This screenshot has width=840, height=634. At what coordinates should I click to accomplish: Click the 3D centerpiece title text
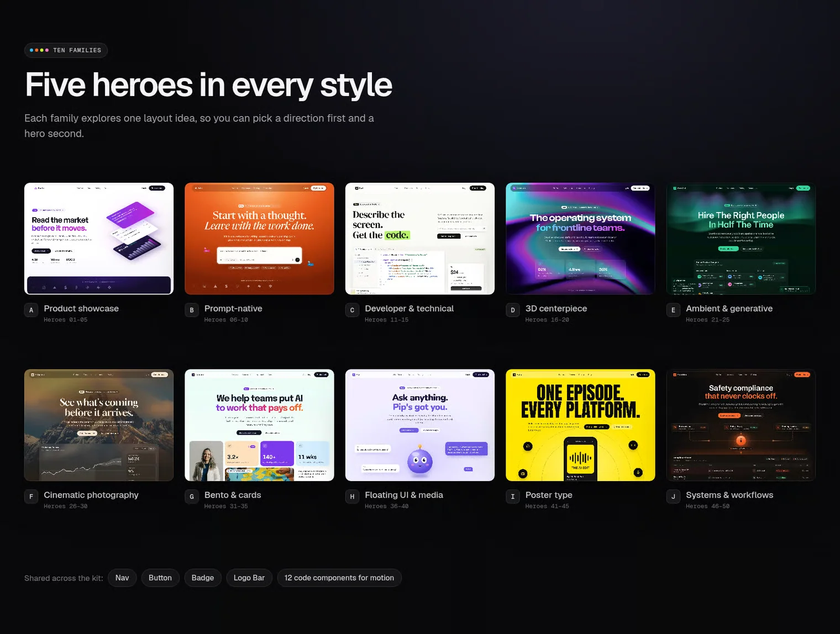click(x=556, y=309)
